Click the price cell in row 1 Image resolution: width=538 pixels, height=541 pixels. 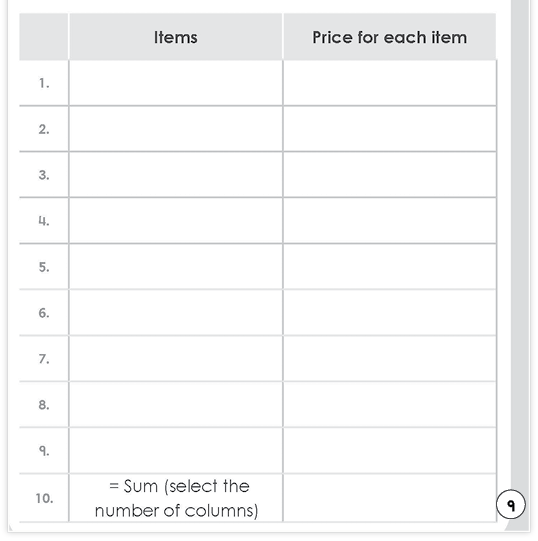(x=390, y=83)
